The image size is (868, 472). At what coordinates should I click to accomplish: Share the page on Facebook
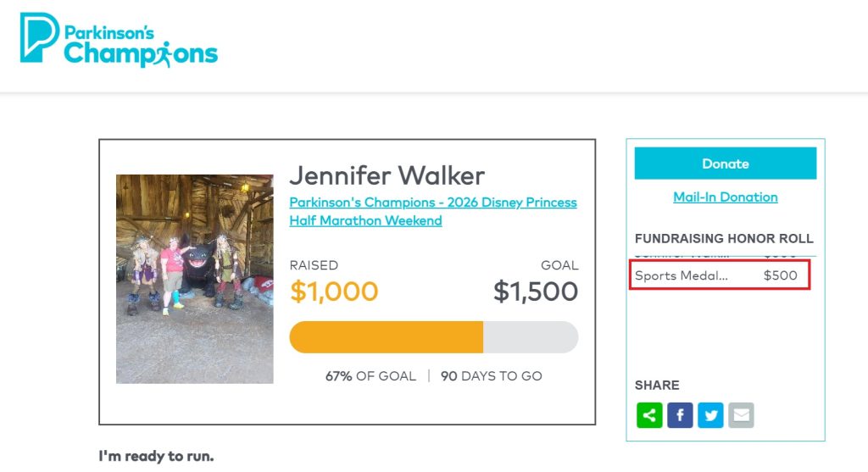click(x=680, y=415)
